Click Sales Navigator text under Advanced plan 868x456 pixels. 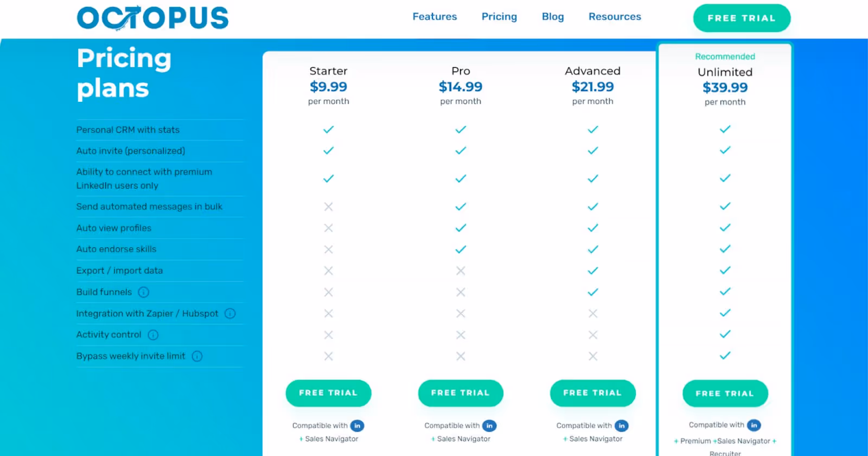click(596, 439)
